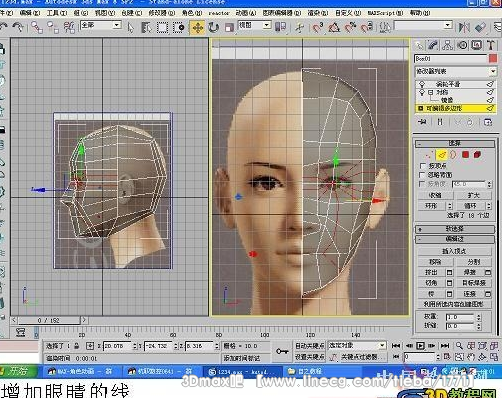This screenshot has height=398, width=503.
Task: Open the Display command panel tab
Action: [477, 45]
